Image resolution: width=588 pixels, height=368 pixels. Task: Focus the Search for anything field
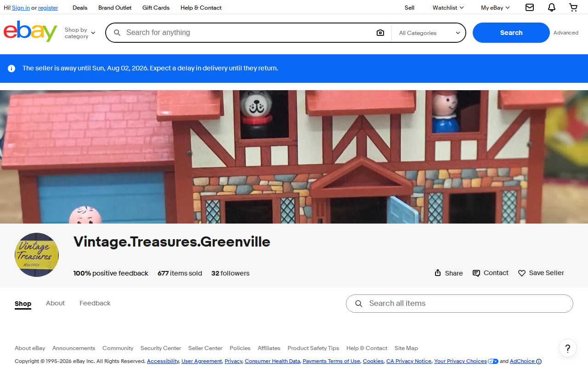tap(248, 33)
